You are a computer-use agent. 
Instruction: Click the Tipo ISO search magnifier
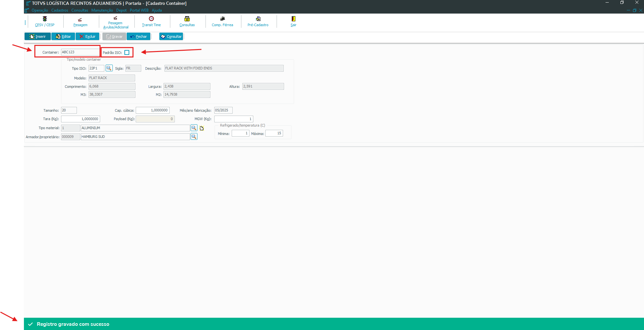[x=109, y=68]
